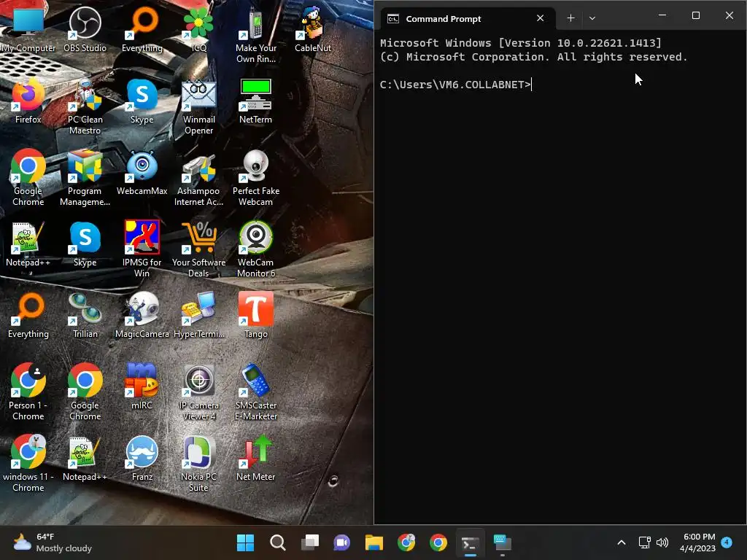Click the Nokia PC Suite icon
747x560 pixels.
[198, 464]
